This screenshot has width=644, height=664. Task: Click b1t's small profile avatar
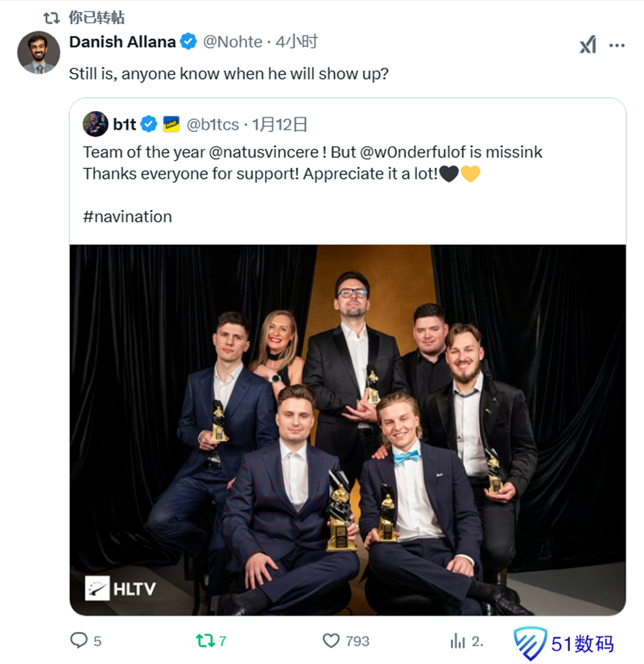tap(95, 124)
